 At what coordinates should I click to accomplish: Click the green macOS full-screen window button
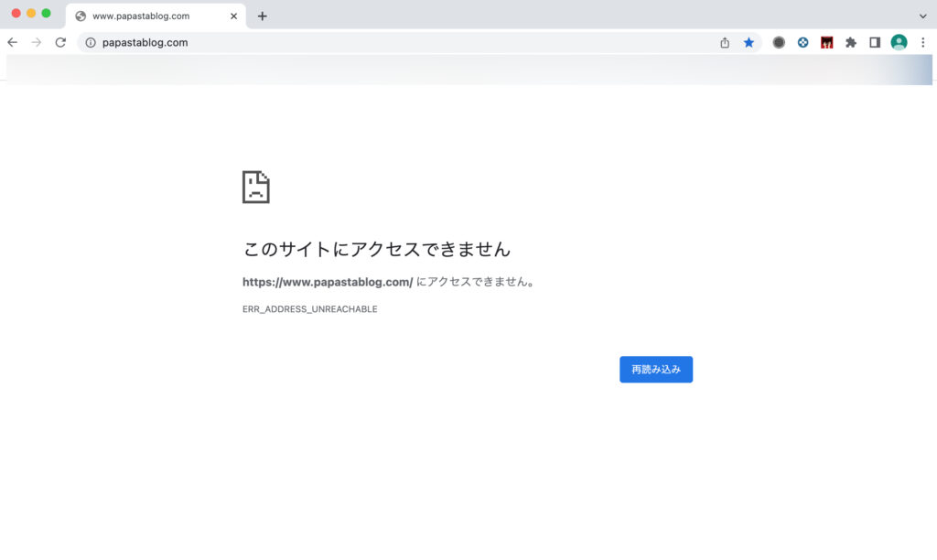click(47, 13)
